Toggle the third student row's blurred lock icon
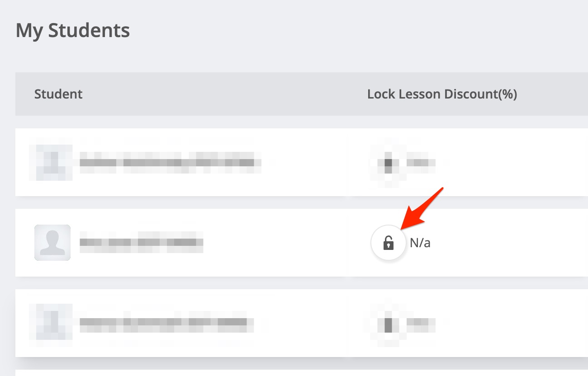Viewport: 588px width, 376px height. [x=388, y=324]
